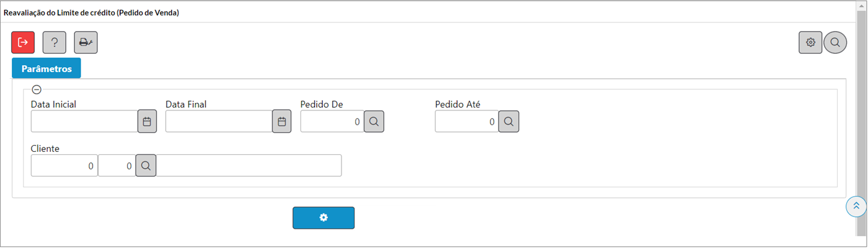Click into the Pedido Até number field
The width and height of the screenshot is (868, 248).
coord(467,122)
